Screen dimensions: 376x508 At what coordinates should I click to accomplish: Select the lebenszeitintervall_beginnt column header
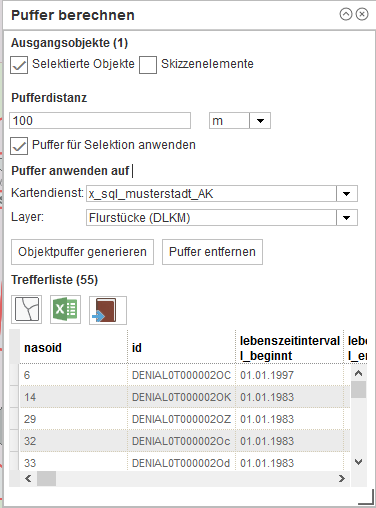pos(289,348)
